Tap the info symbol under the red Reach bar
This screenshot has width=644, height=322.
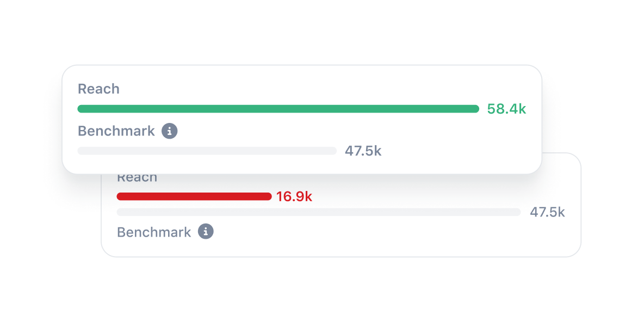click(x=206, y=232)
